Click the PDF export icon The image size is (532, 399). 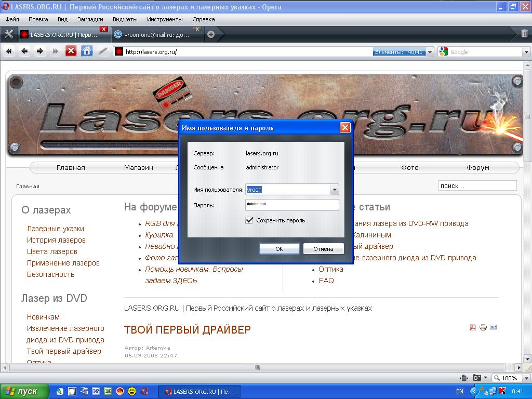(x=473, y=327)
